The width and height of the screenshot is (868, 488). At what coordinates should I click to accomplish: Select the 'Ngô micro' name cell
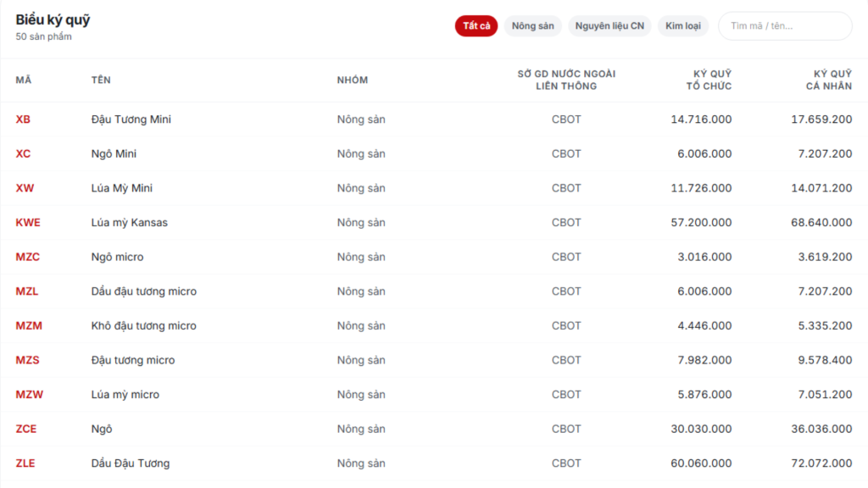click(117, 257)
